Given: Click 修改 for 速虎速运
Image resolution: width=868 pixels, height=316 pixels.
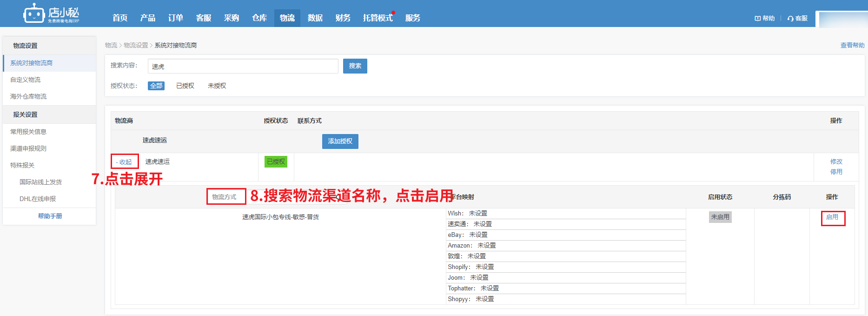Looking at the screenshot, I should tap(836, 161).
